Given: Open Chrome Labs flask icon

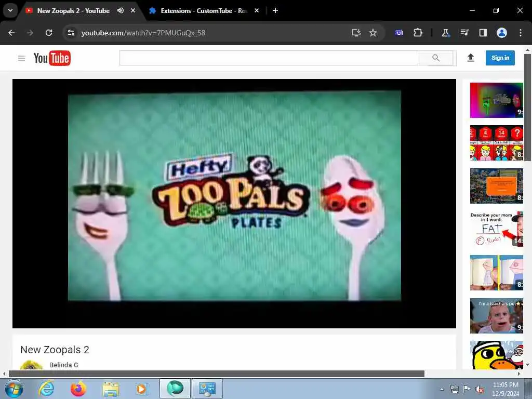Looking at the screenshot, I should [x=445, y=33].
